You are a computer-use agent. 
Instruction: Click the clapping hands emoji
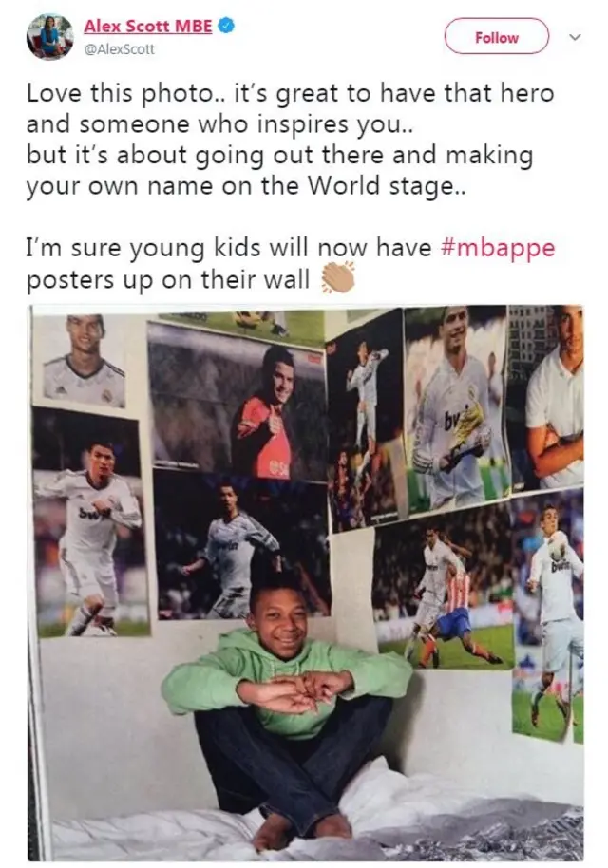click(x=337, y=276)
